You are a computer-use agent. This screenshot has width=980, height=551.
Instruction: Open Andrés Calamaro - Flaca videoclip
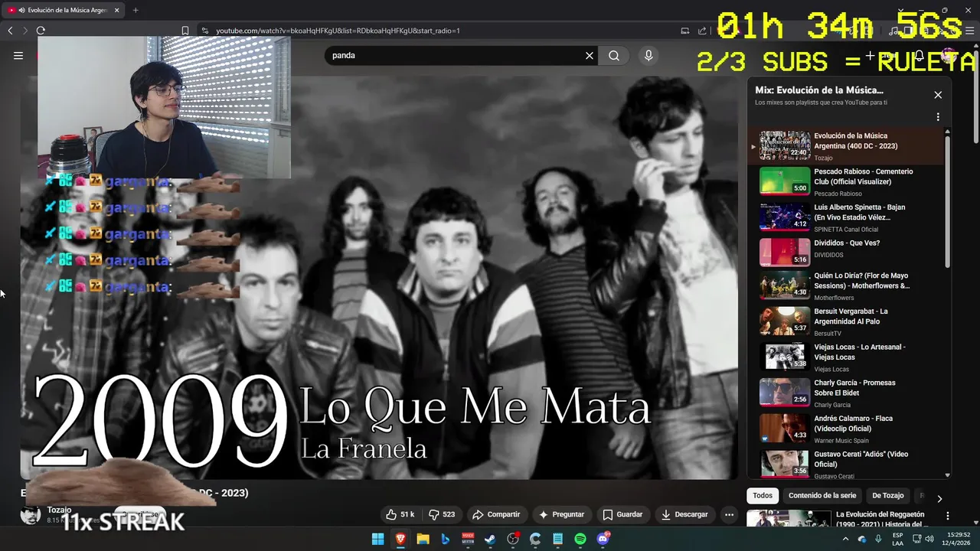pyautogui.click(x=846, y=431)
